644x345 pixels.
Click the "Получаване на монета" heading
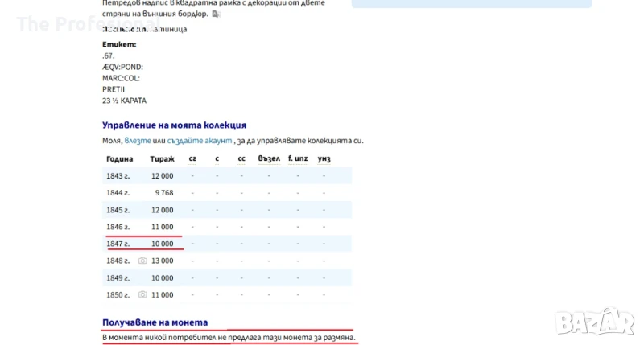click(x=155, y=322)
